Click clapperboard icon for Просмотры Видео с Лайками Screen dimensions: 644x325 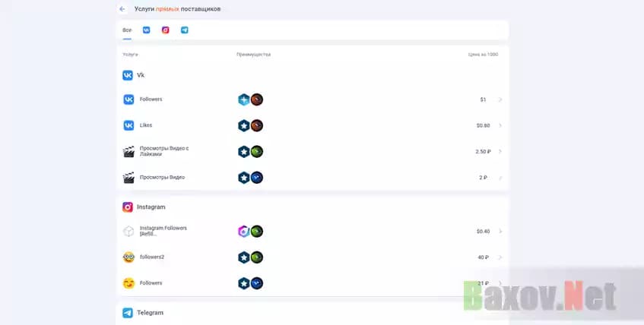click(x=128, y=151)
